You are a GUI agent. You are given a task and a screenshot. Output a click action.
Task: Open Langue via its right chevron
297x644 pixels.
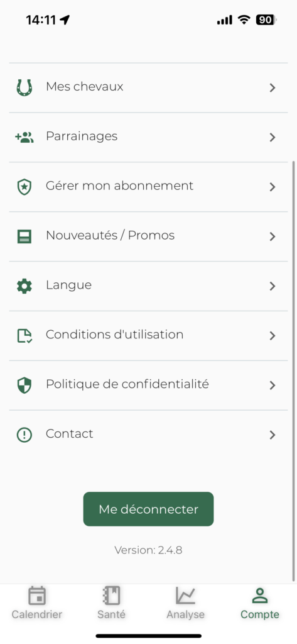(273, 286)
